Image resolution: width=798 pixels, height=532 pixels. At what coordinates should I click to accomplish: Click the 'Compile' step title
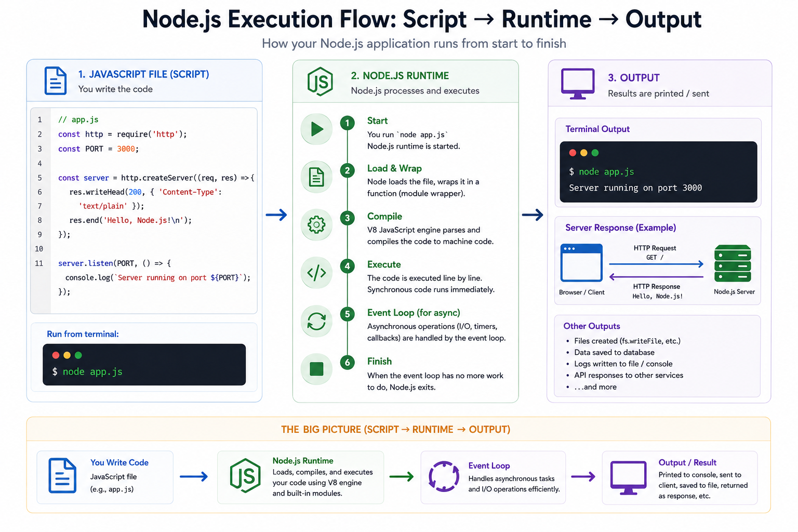pyautogui.click(x=384, y=217)
